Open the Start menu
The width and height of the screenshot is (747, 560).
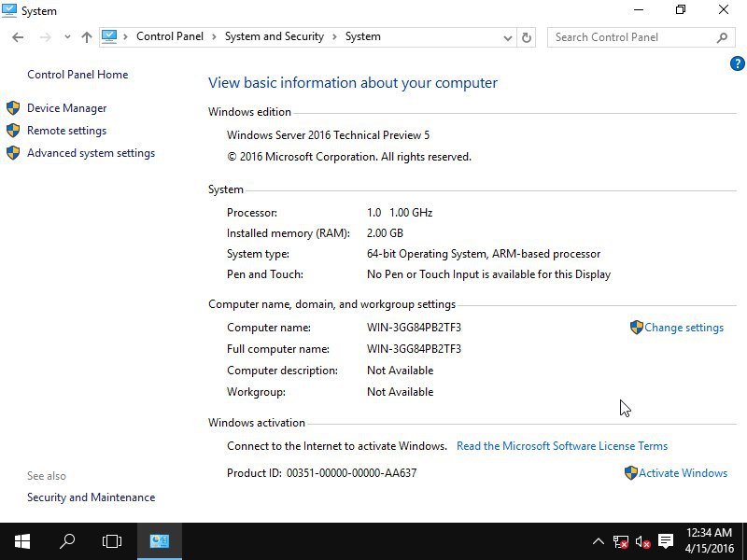click(22, 541)
